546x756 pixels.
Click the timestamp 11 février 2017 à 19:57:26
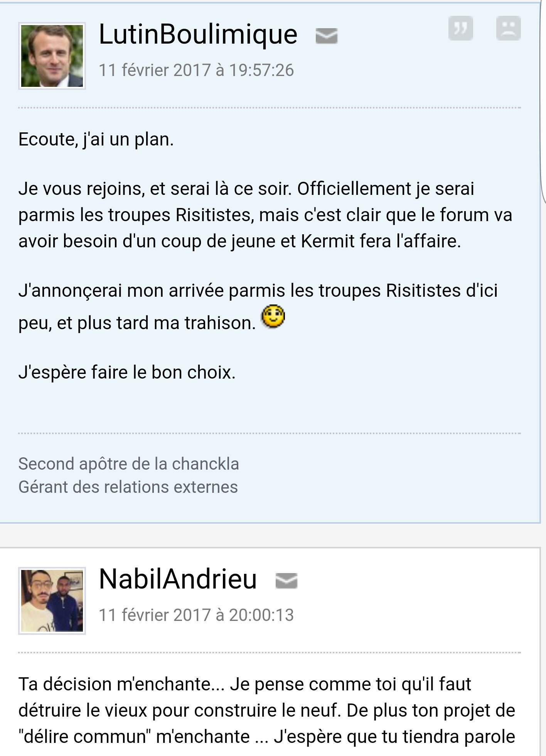coord(196,71)
